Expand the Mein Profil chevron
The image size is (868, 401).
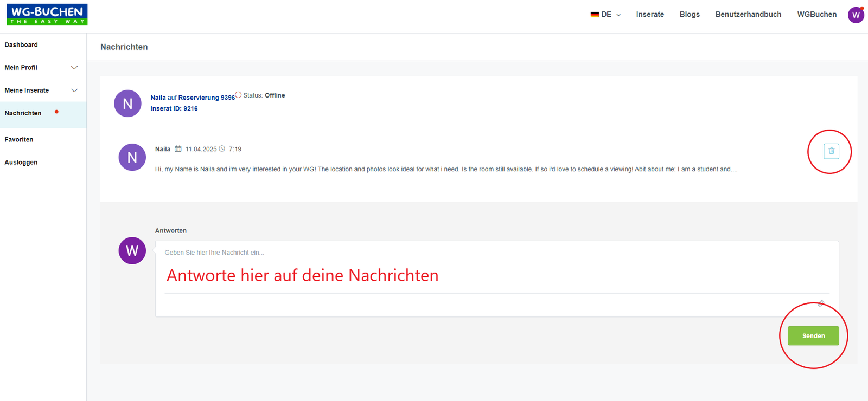pyautogui.click(x=74, y=68)
